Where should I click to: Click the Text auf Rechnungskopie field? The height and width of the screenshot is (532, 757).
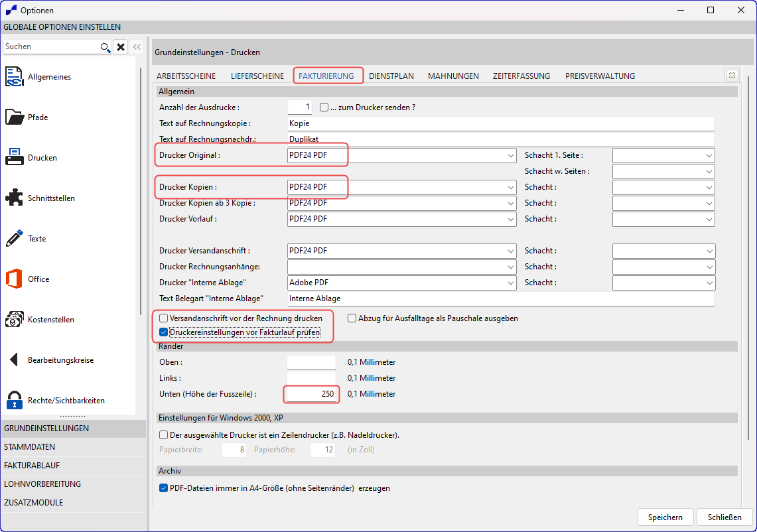point(501,123)
